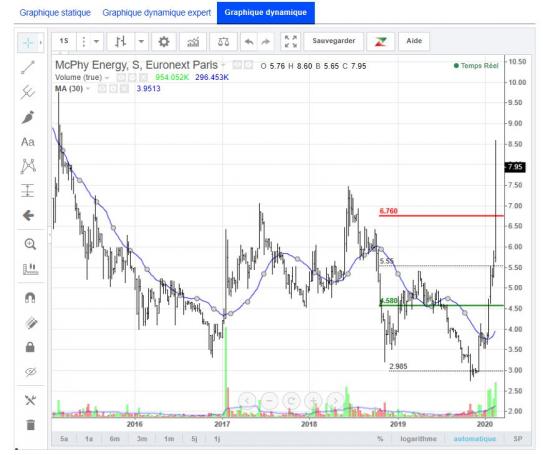Select the dotted 2.985 price line
The height and width of the screenshot is (455, 543).
click(x=447, y=371)
